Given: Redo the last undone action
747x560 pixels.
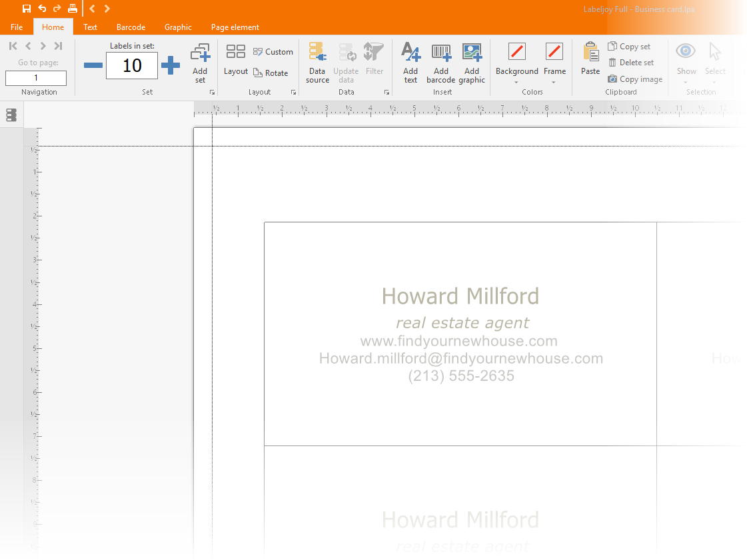Looking at the screenshot, I should (57, 9).
